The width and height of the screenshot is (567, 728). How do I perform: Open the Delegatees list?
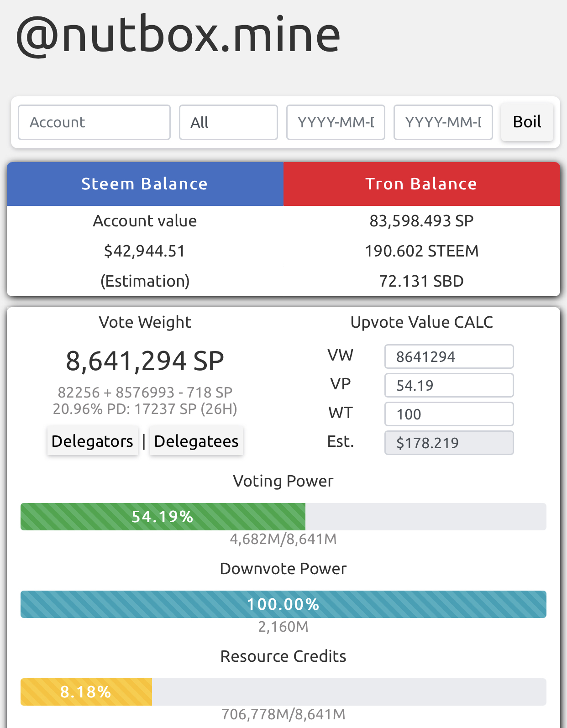pos(196,441)
